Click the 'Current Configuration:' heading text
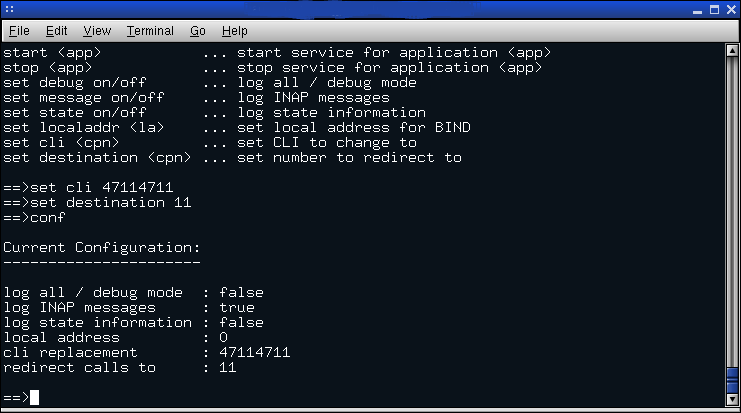741x413 pixels. pyautogui.click(x=102, y=247)
